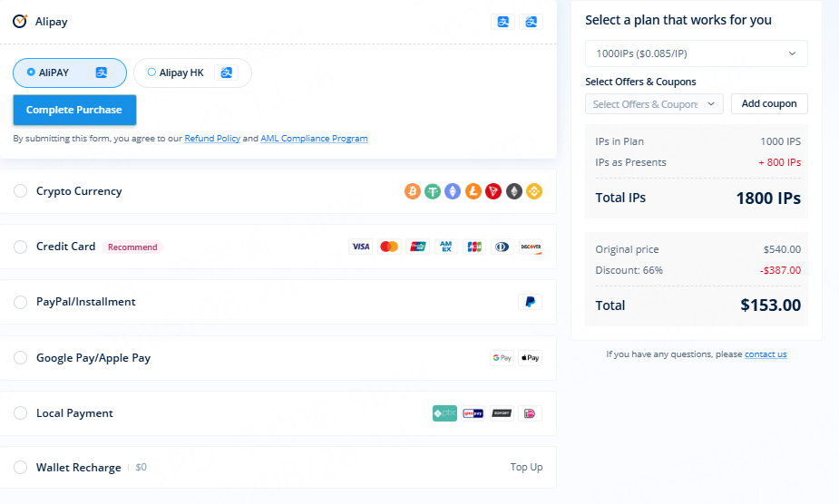The height and width of the screenshot is (504, 839).
Task: Click the Discover card icon
Action: (x=530, y=247)
